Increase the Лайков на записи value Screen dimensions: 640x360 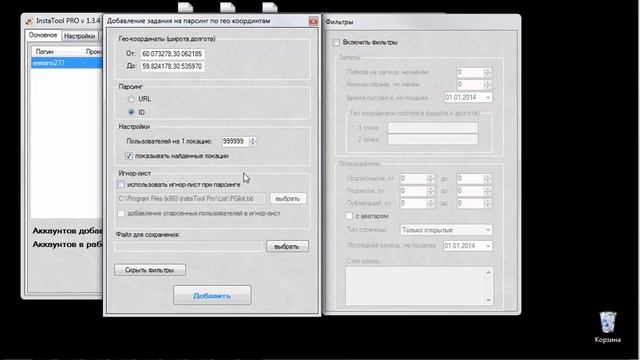pos(488,70)
